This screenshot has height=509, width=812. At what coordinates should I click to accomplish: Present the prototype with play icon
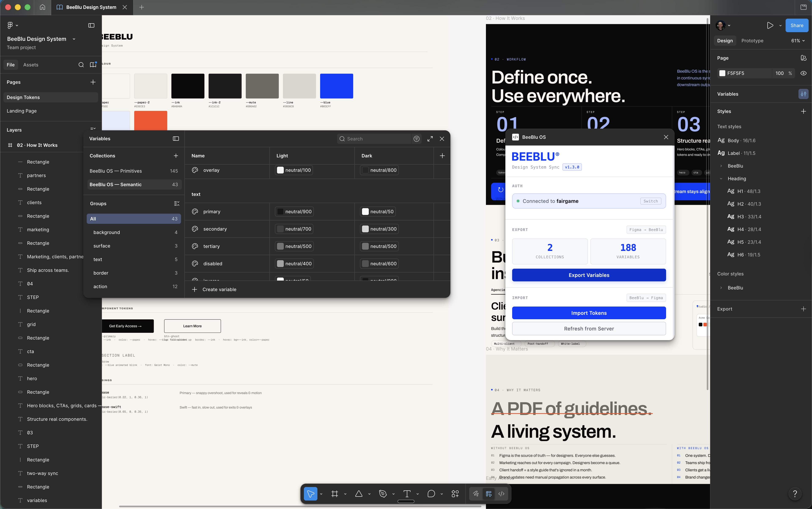[x=770, y=25]
